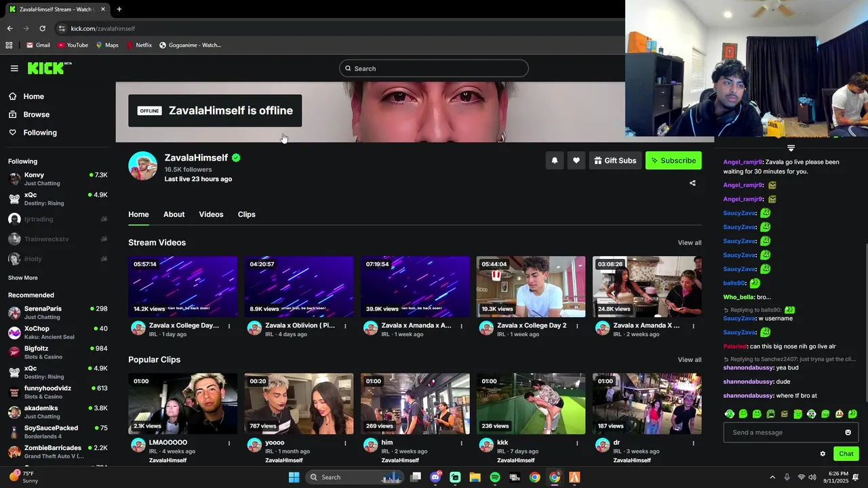
Task: Click the notification bell for ZavalaHimself
Action: [x=555, y=161]
